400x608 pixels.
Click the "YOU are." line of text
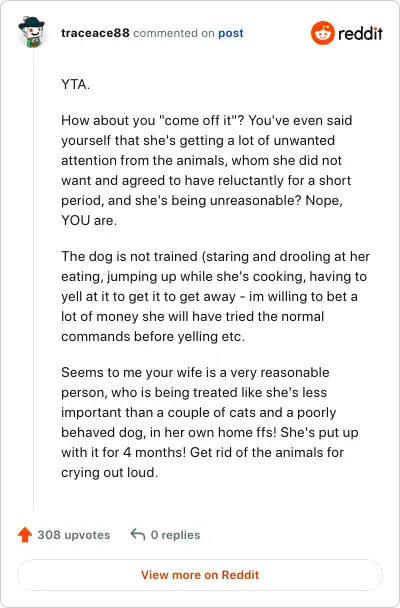[89, 220]
